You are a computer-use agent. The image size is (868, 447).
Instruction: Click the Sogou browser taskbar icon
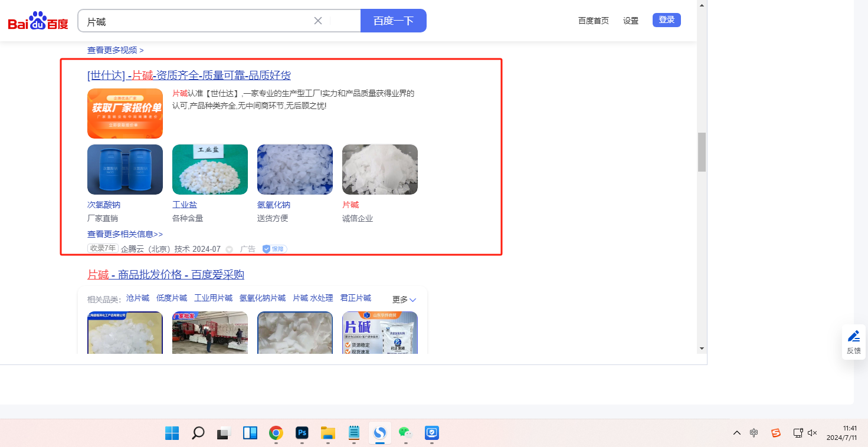tap(380, 433)
